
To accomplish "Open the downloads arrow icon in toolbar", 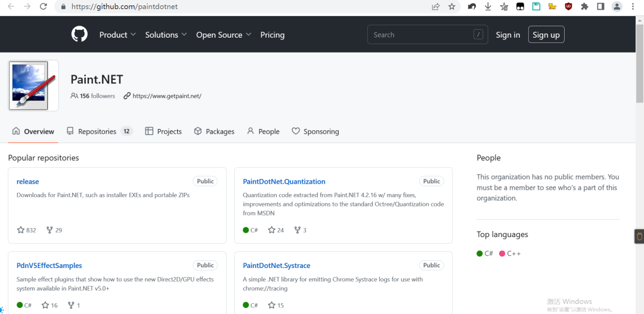I will 488,7.
